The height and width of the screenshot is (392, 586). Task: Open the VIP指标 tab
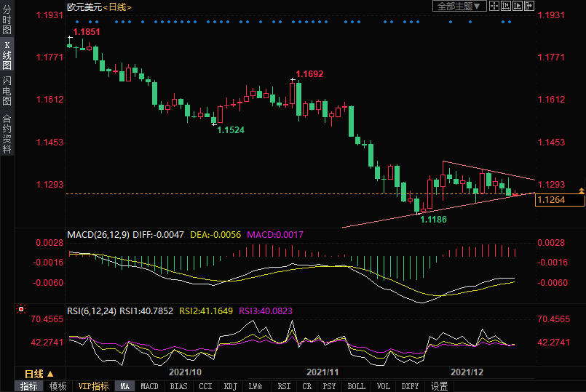click(x=93, y=386)
